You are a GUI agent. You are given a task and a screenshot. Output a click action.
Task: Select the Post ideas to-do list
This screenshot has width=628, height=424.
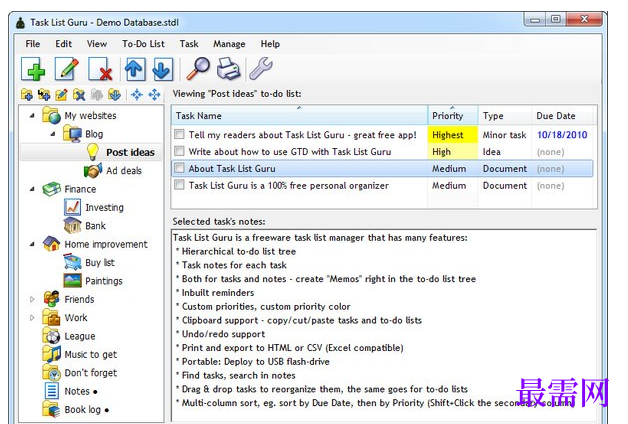130,152
